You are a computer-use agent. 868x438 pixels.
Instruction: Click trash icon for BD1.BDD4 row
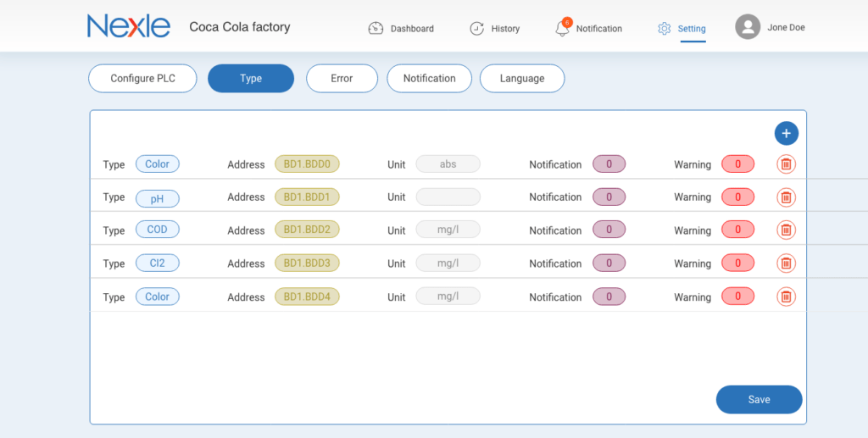[786, 297]
